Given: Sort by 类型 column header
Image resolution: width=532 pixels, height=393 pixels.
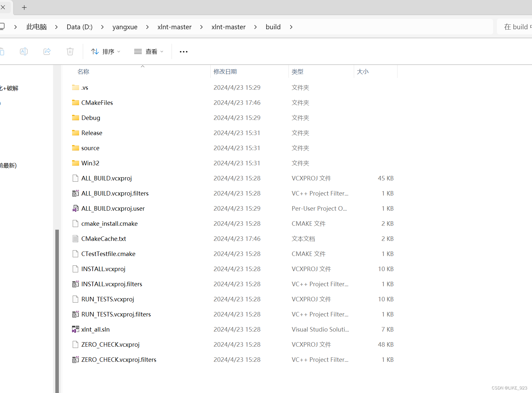Looking at the screenshot, I should [298, 72].
